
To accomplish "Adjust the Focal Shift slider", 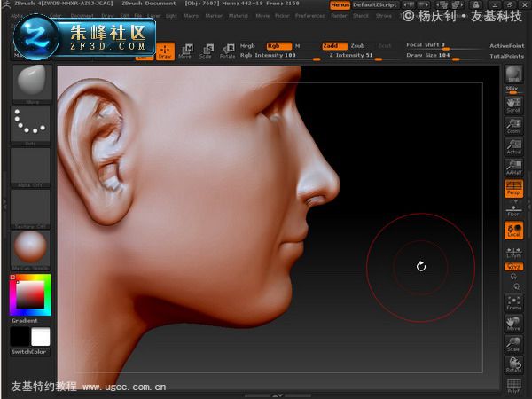I will point(444,45).
